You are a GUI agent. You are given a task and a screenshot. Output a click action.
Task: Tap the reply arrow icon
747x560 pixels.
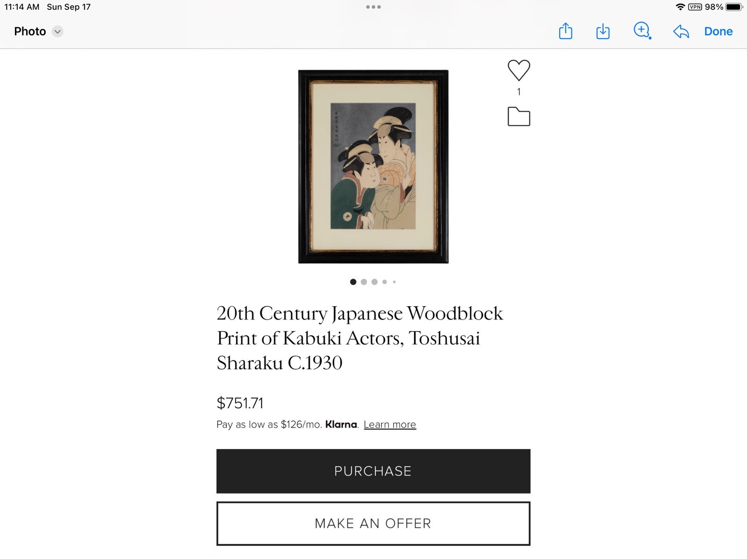681,32
